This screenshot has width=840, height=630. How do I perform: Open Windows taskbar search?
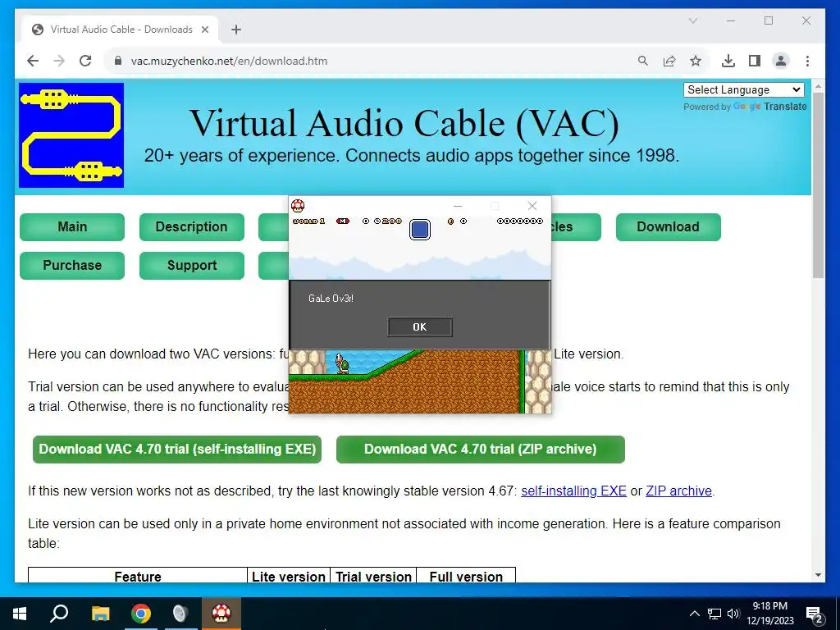click(x=59, y=614)
